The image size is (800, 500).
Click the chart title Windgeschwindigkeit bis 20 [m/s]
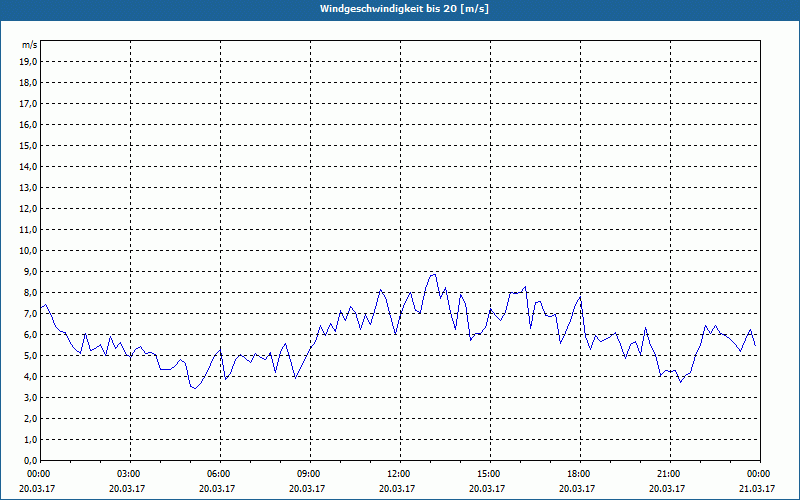pos(404,9)
